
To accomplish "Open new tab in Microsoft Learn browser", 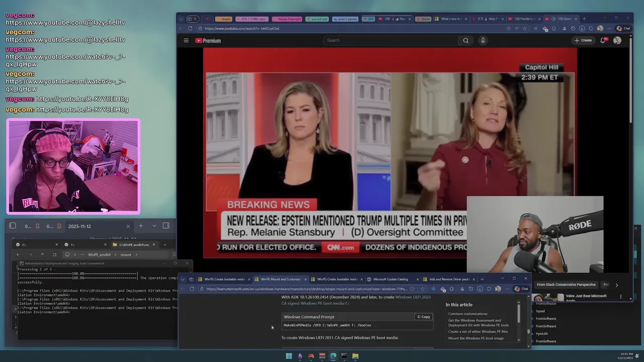I will pyautogui.click(x=482, y=279).
